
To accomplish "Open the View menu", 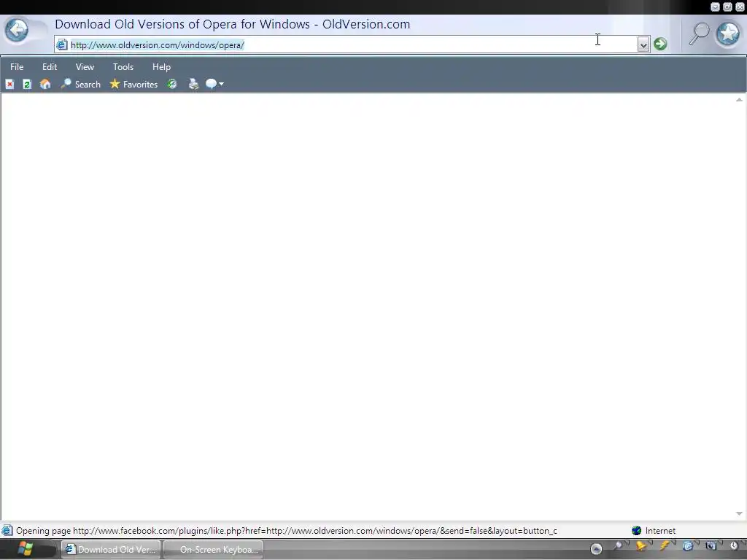I will (85, 66).
